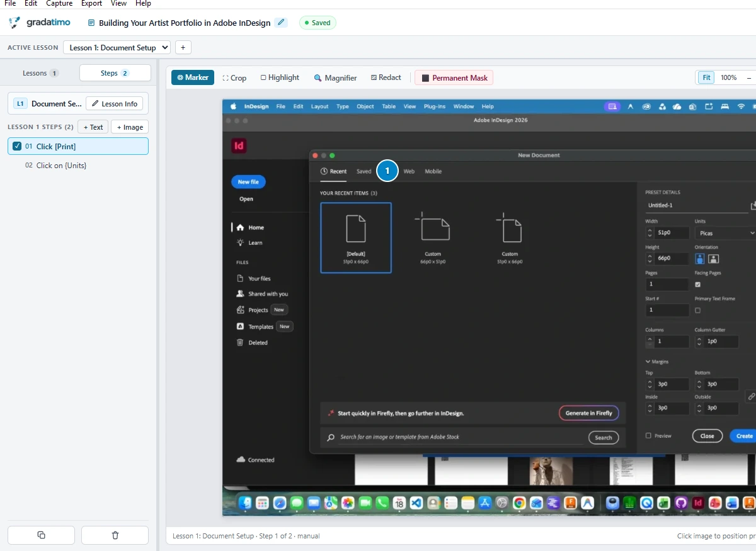
Task: Click the Saved status badge
Action: (318, 23)
